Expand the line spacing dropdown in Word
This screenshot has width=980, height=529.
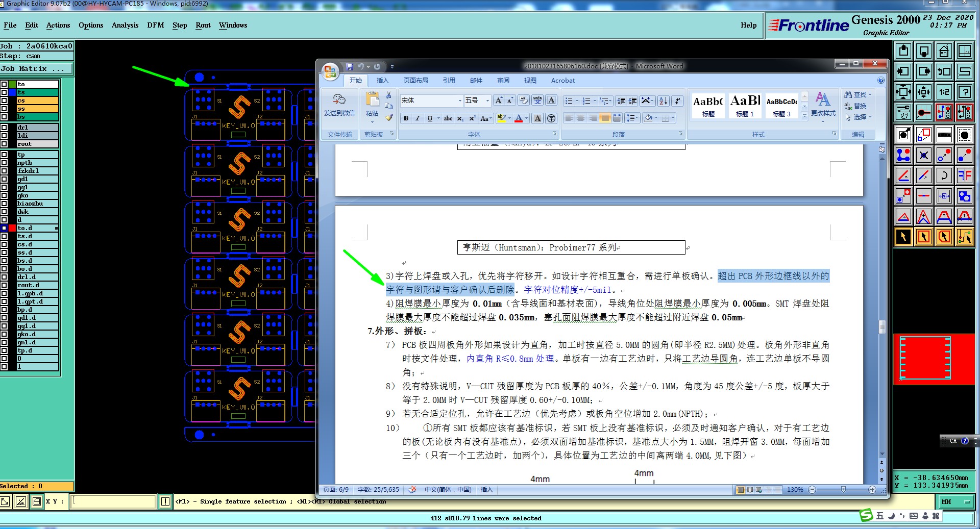(x=632, y=118)
